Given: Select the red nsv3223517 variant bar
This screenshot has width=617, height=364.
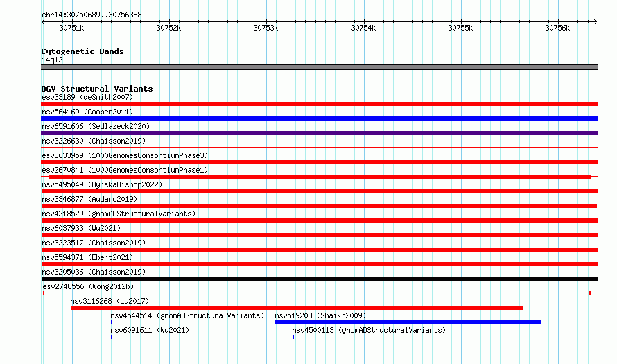Looking at the screenshot, I should [x=320, y=250].
